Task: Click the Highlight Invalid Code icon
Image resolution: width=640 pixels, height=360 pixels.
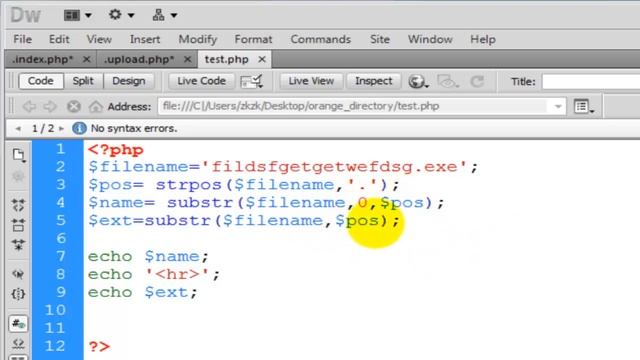Action: 18,344
